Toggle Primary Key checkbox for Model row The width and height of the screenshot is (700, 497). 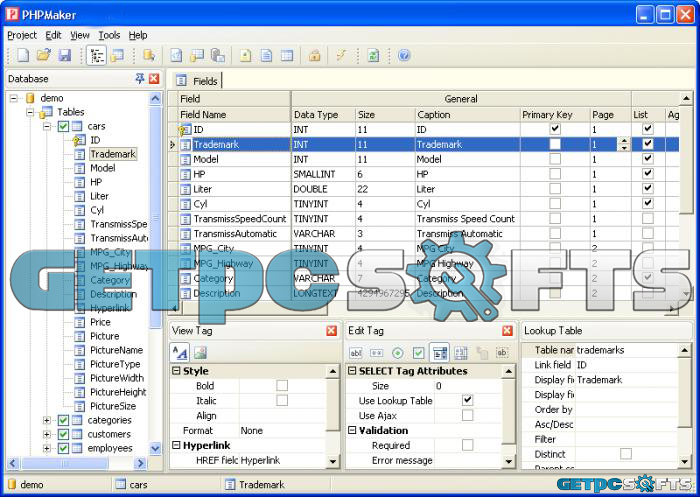point(555,159)
